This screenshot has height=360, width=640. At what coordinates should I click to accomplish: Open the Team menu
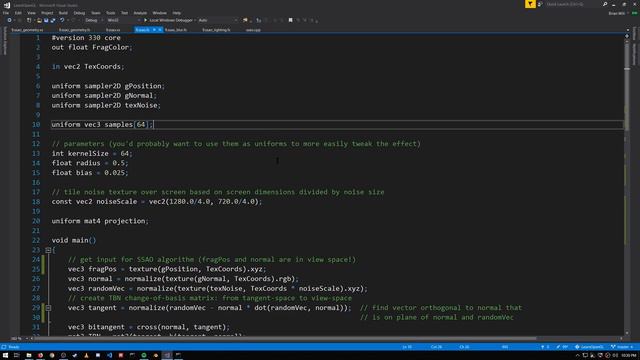coord(96,13)
